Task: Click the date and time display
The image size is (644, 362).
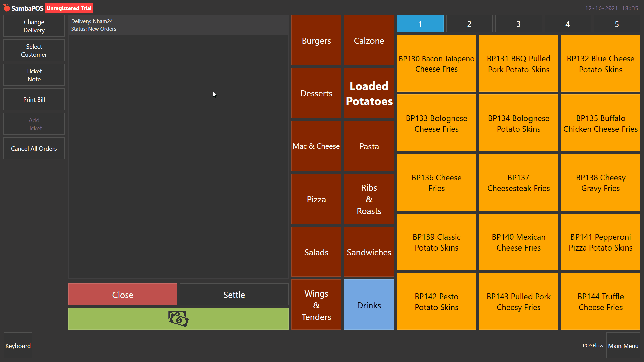Action: click(611, 8)
